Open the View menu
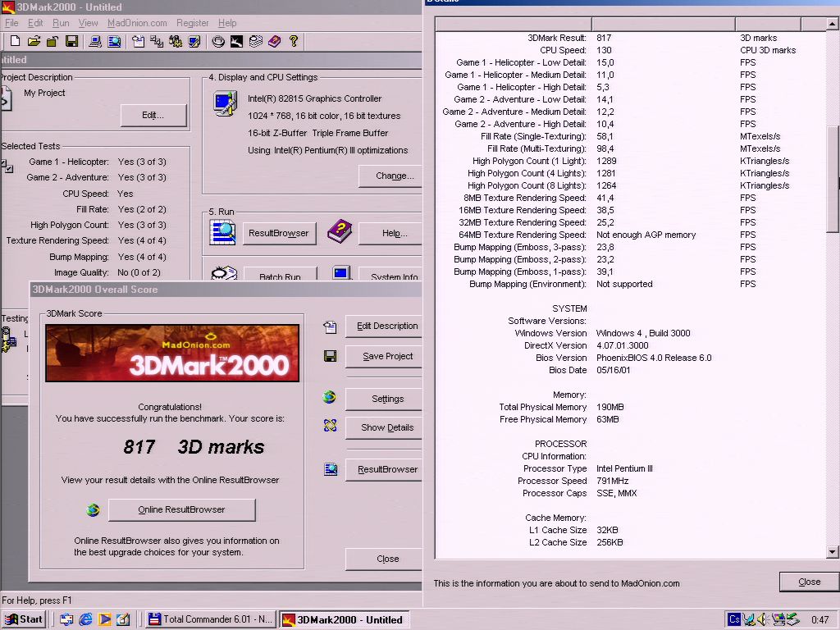 click(88, 23)
